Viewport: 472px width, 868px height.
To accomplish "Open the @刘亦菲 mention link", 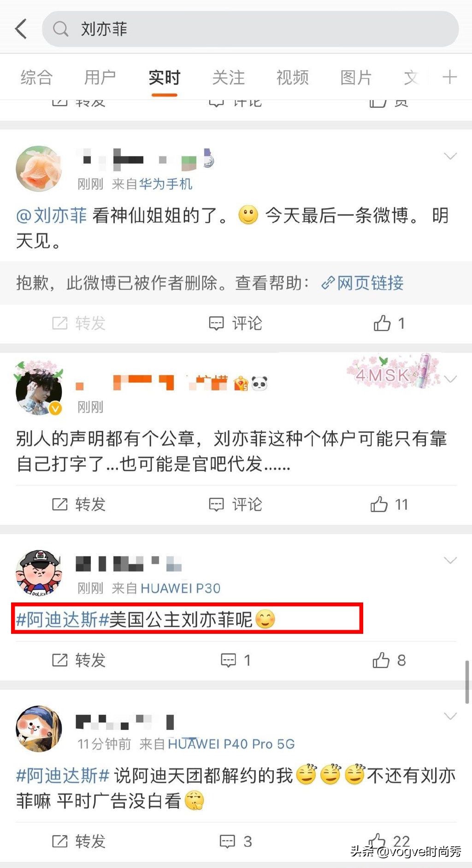I will (x=51, y=215).
